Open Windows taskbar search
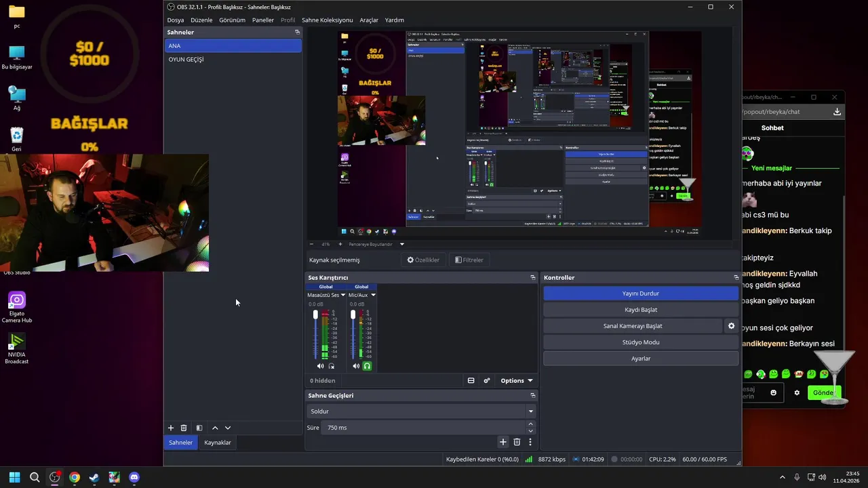 35,477
